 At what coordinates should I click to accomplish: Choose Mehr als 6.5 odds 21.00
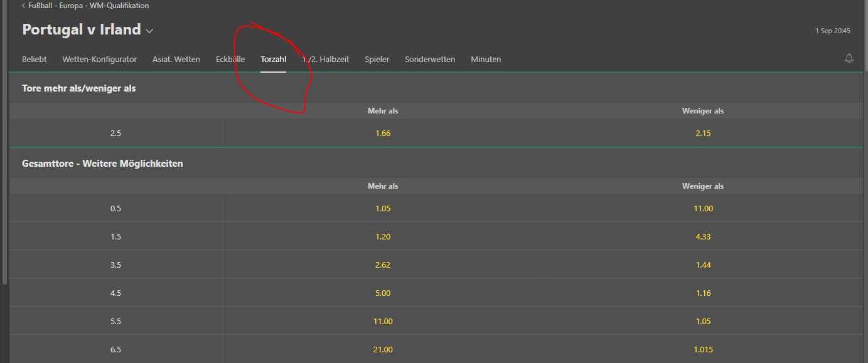[383, 349]
